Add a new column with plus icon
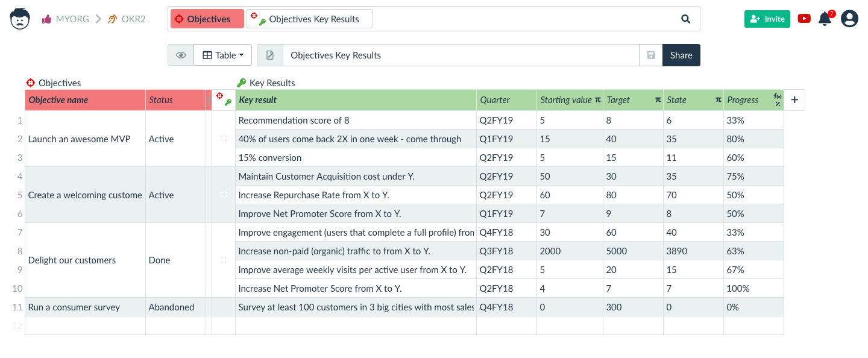Screen dimensions: 868x358 click(x=794, y=100)
